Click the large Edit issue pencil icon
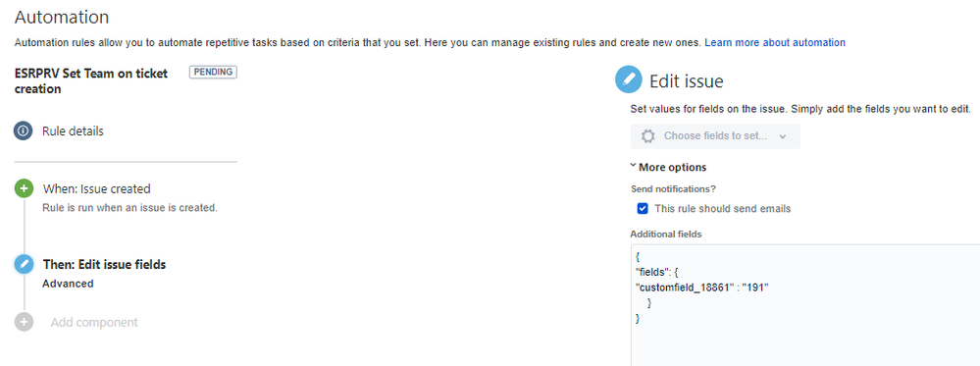Screen dimensions: 980x366 pos(628,79)
